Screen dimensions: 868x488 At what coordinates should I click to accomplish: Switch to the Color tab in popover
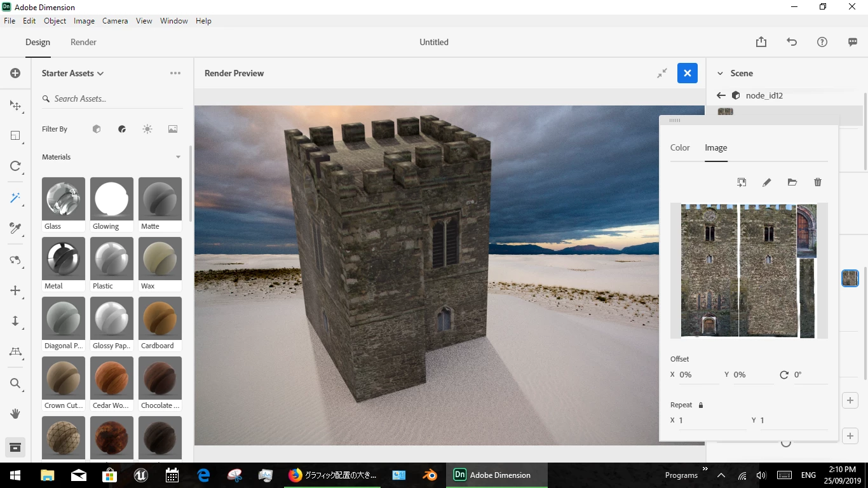pyautogui.click(x=680, y=147)
